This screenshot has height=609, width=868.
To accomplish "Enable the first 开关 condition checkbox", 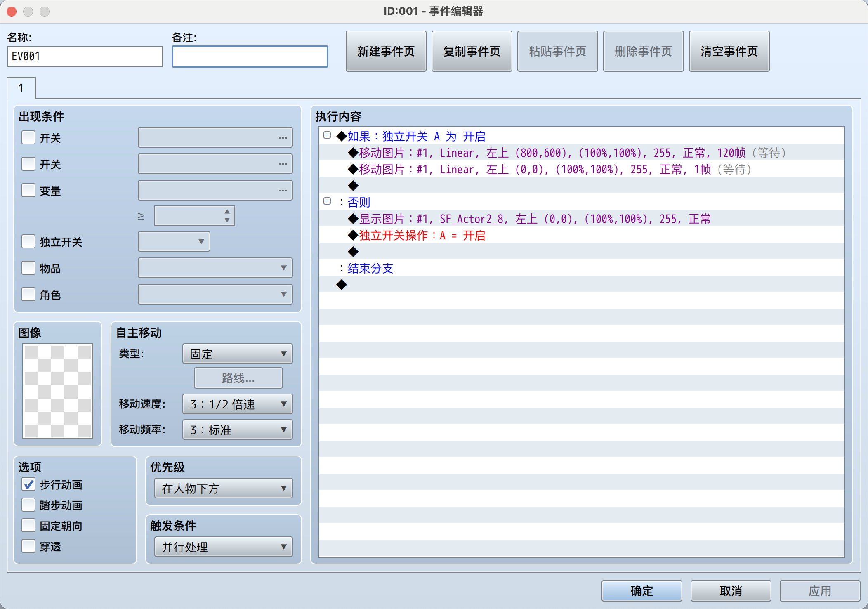I will [x=28, y=137].
